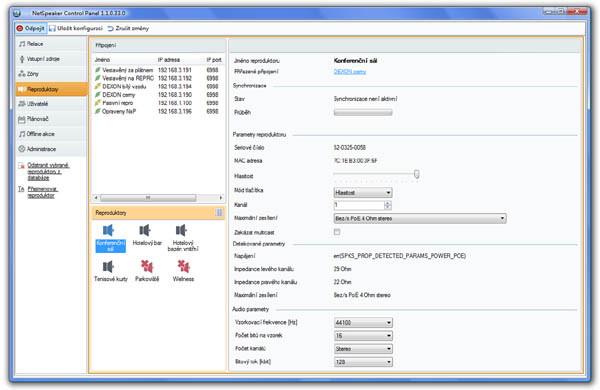This screenshot has width=600, height=390.
Task: Open the Počet kanálů Stereo dropdown
Action: (363, 349)
